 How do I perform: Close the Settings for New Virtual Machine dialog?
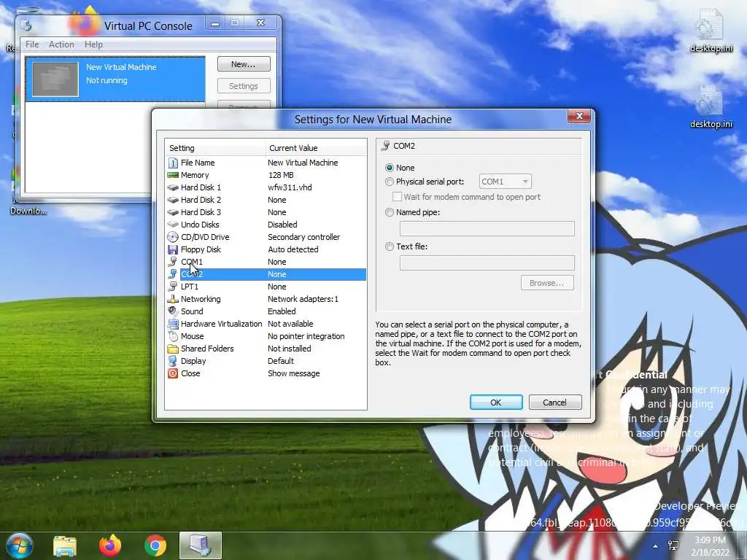[x=579, y=116]
